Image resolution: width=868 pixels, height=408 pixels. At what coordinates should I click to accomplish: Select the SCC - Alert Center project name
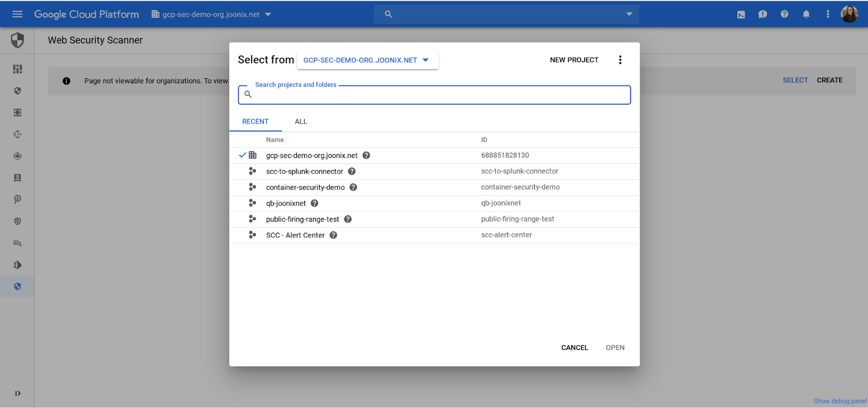(x=295, y=235)
